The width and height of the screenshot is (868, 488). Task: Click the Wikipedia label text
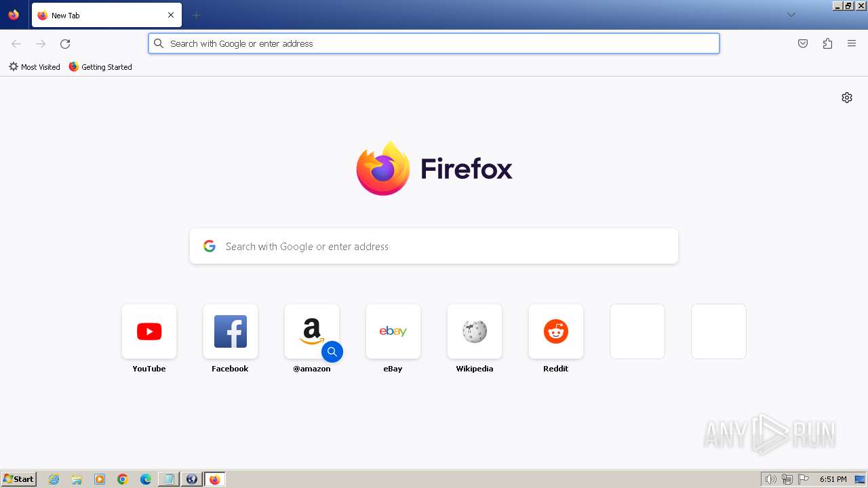[x=475, y=369]
